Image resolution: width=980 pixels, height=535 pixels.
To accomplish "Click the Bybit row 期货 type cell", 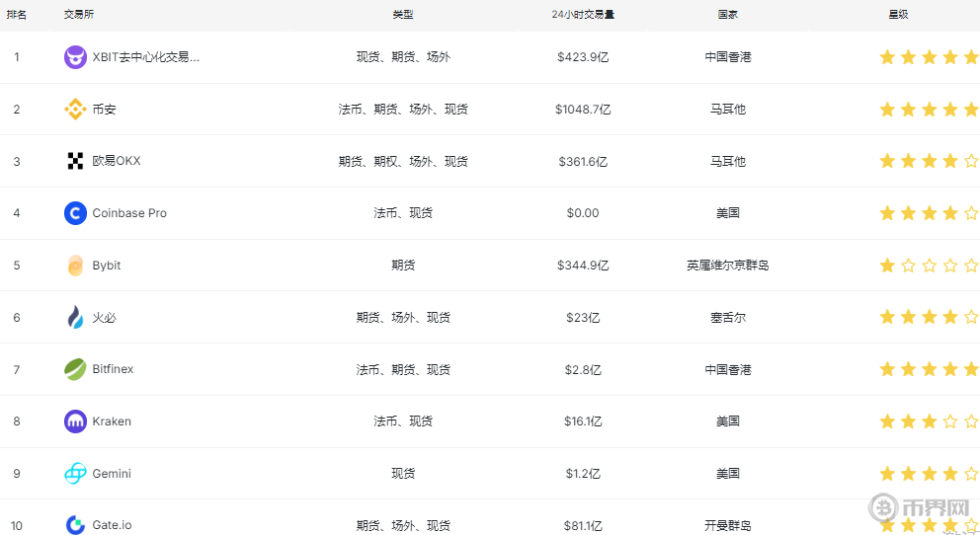I will pyautogui.click(x=403, y=266).
